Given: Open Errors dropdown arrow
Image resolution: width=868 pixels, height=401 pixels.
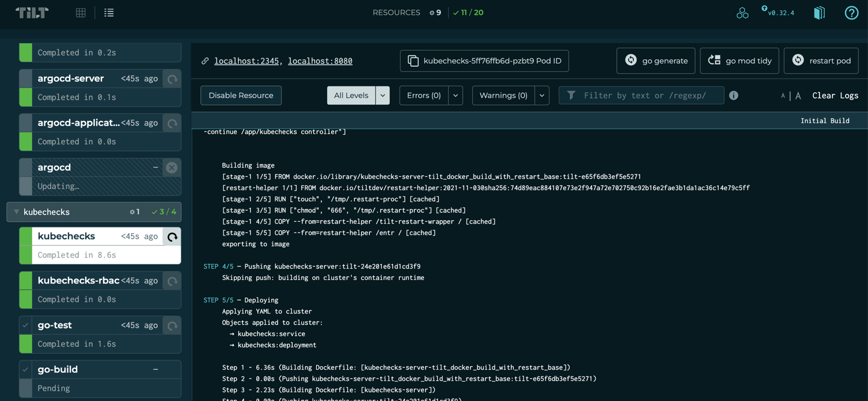Looking at the screenshot, I should (x=456, y=95).
